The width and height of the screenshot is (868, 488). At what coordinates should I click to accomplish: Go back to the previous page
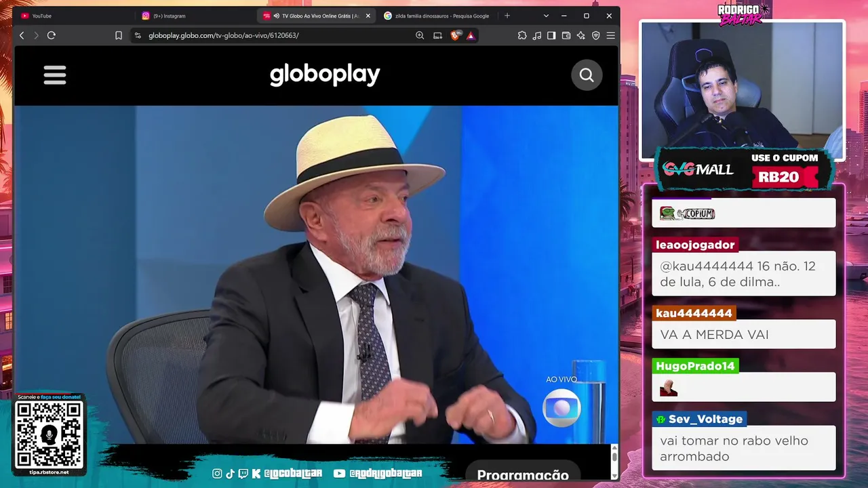(22, 35)
